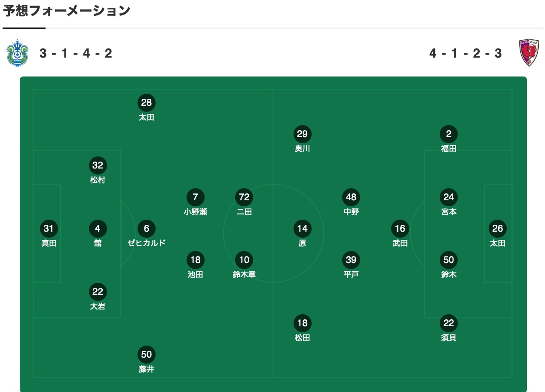Image resolution: width=545 pixels, height=392 pixels.
Task: Click the 4-1-2-3 formation label
Action: pos(466,53)
